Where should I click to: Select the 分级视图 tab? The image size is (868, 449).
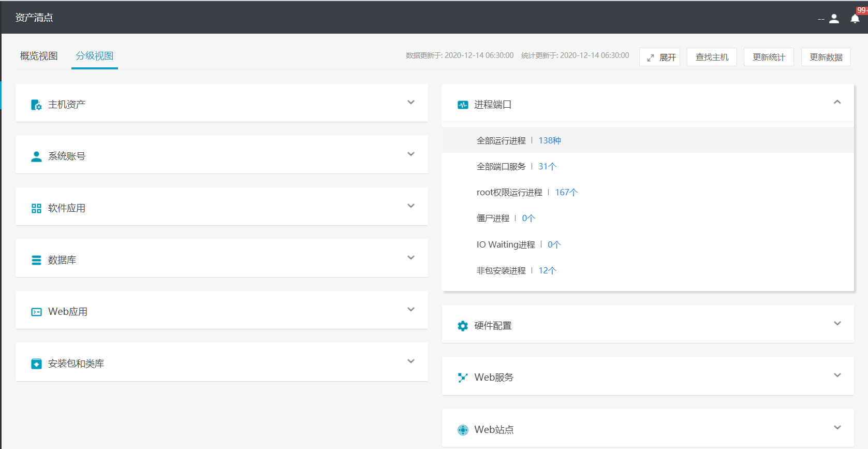pyautogui.click(x=95, y=56)
